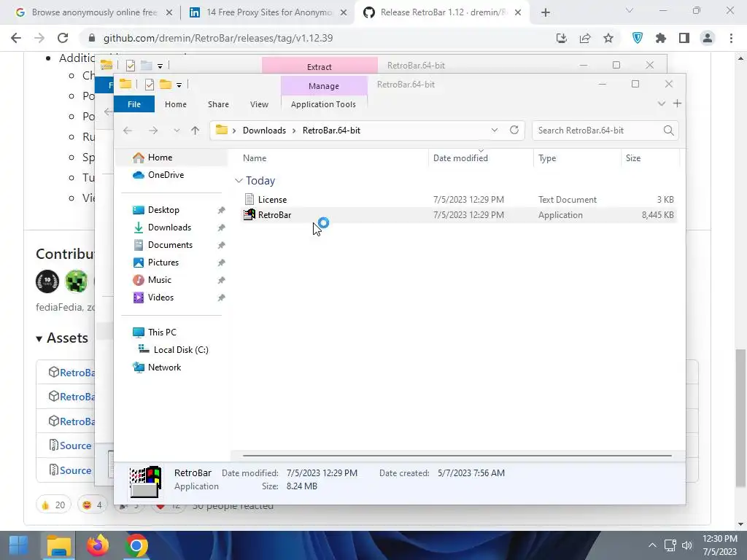Click Downloads in the address breadcrumb
The height and width of the screenshot is (560, 747).
264,131
